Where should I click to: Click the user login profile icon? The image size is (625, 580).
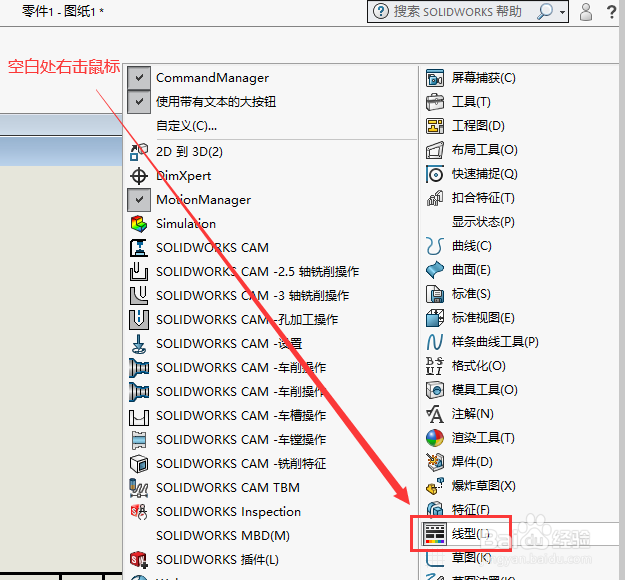coord(586,12)
